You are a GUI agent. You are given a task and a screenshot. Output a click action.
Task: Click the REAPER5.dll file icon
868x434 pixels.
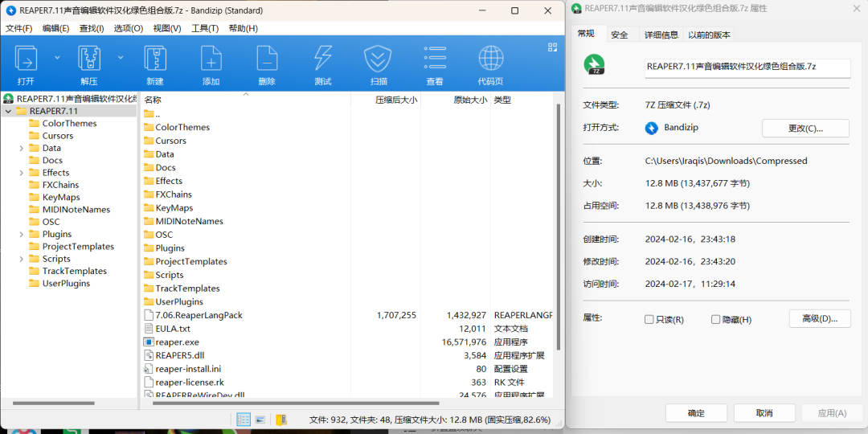pos(148,355)
